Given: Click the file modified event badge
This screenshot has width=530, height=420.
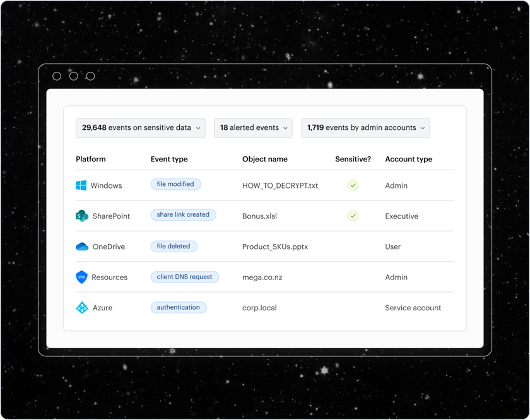Looking at the screenshot, I should 175,184.
